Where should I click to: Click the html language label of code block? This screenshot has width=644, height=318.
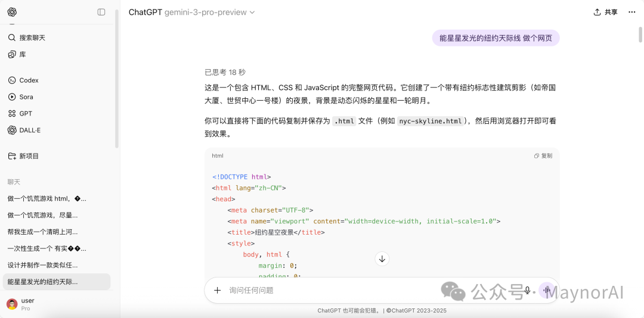(217, 156)
